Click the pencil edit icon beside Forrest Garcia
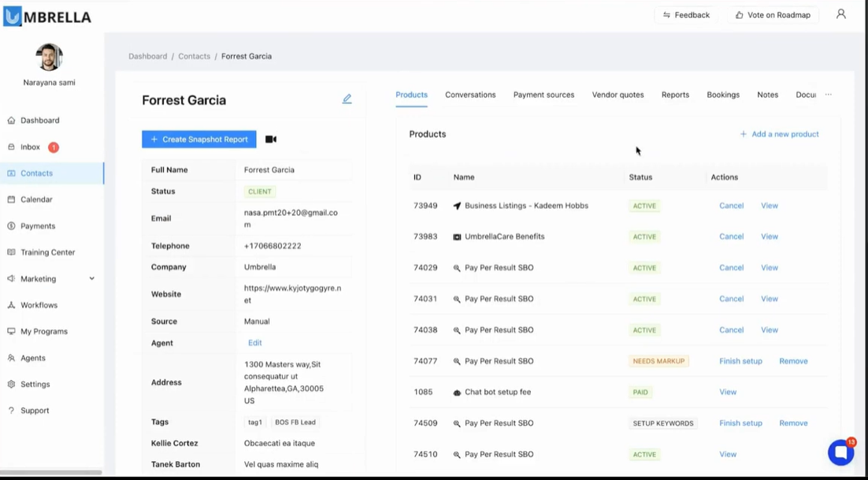Screen dimensions: 868x480 [347, 99]
